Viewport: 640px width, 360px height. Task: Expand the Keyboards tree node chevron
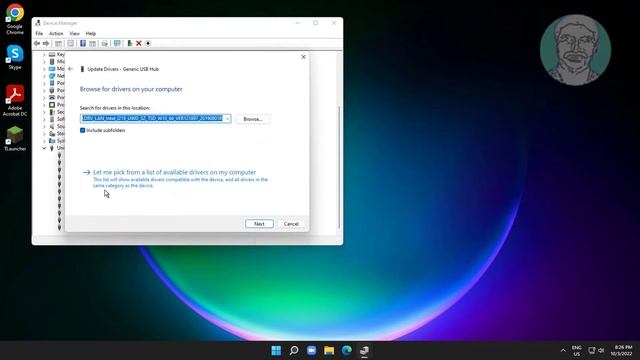point(44,54)
